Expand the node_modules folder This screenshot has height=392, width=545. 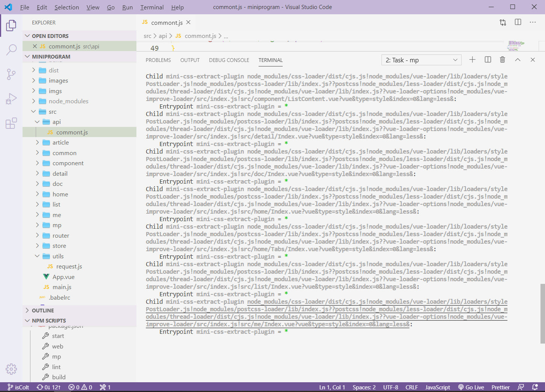[33, 101]
